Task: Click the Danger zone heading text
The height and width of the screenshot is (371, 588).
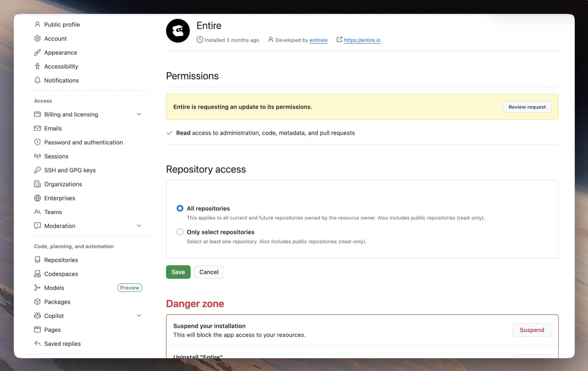Action: (x=195, y=304)
